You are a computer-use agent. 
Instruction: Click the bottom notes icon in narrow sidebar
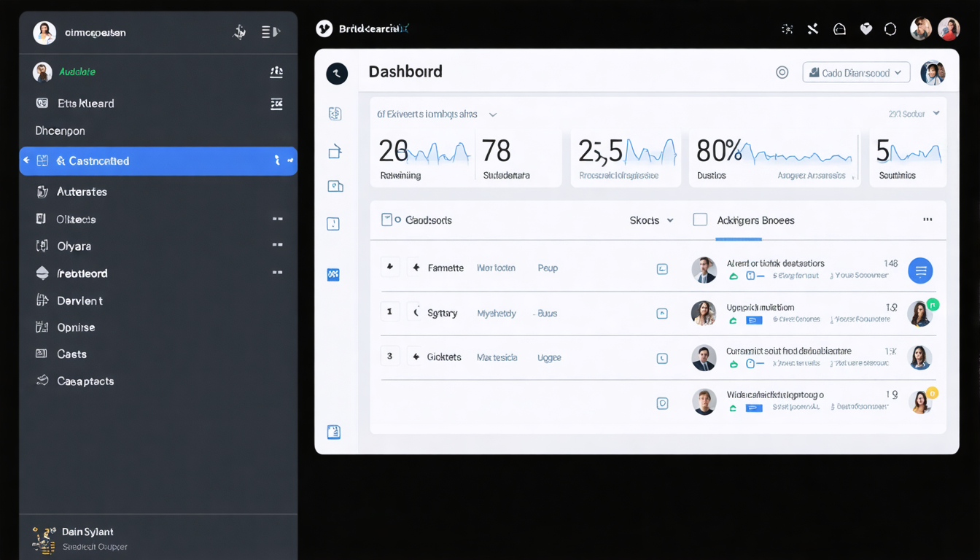(x=334, y=432)
